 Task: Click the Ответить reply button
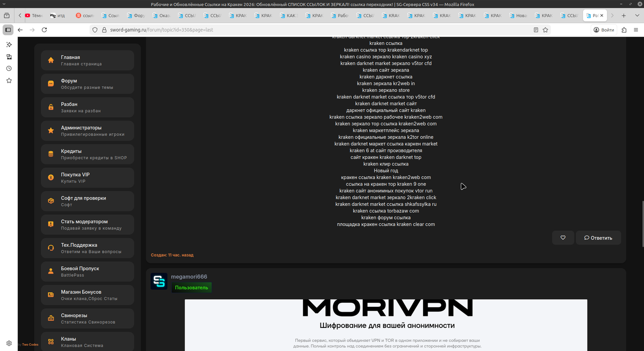(x=598, y=238)
